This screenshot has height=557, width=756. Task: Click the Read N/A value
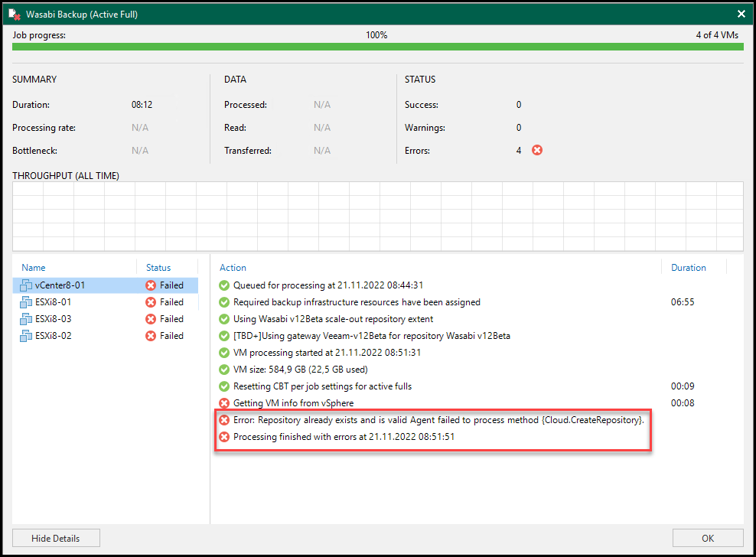coord(322,128)
